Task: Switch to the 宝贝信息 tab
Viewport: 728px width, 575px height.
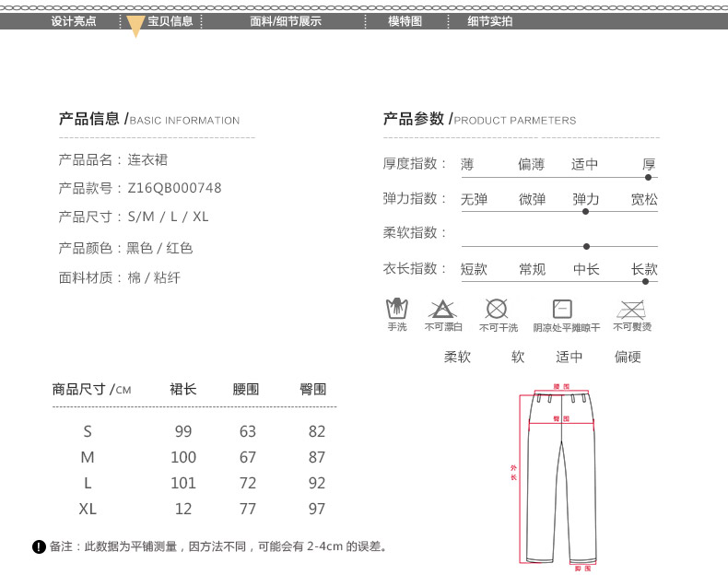Action: coord(170,21)
